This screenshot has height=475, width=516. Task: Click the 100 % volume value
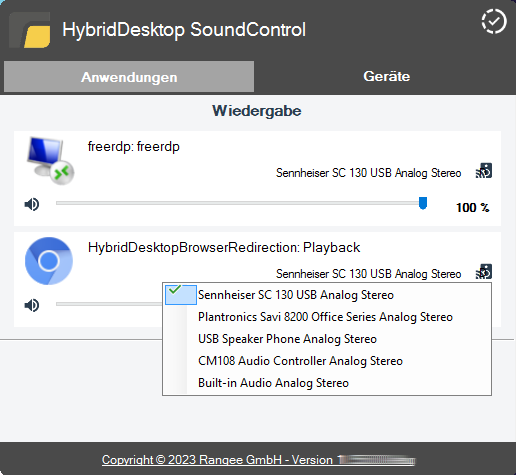click(473, 208)
